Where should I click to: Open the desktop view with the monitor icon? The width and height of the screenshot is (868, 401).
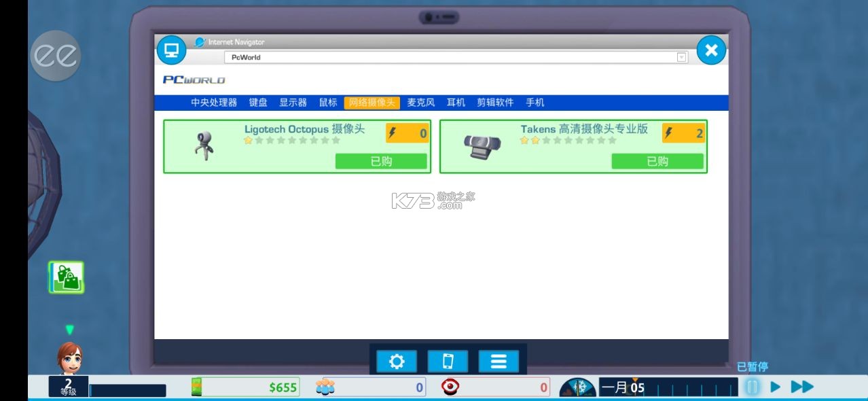click(170, 50)
